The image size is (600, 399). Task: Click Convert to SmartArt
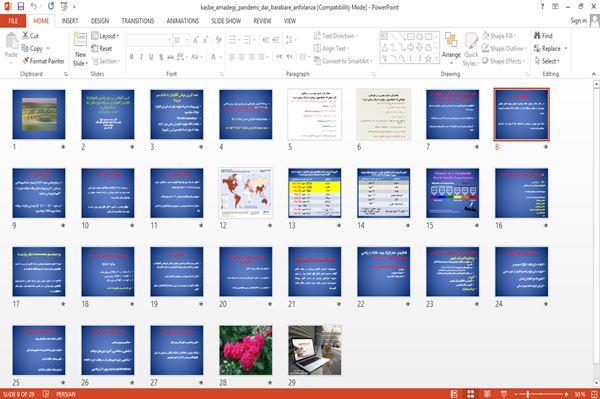(x=342, y=61)
